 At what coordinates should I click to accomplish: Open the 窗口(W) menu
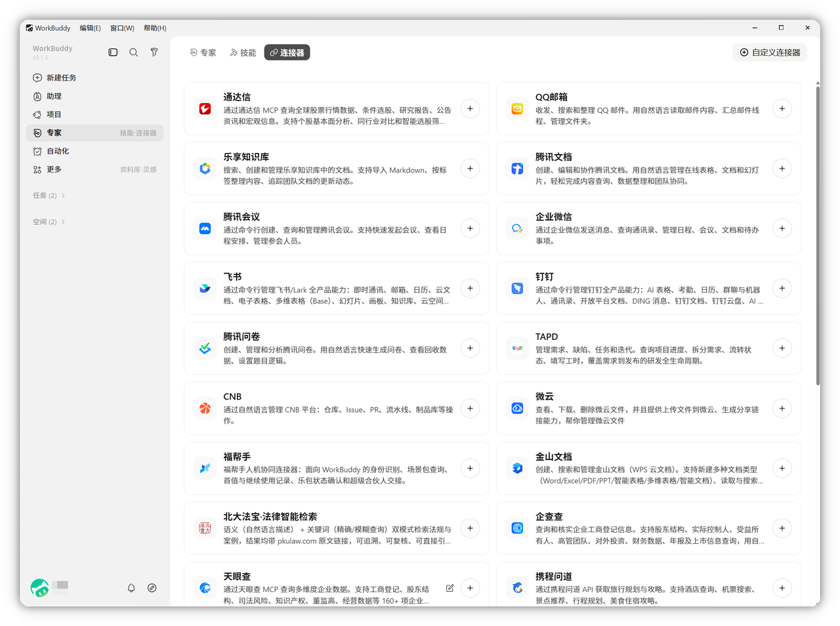click(x=122, y=28)
